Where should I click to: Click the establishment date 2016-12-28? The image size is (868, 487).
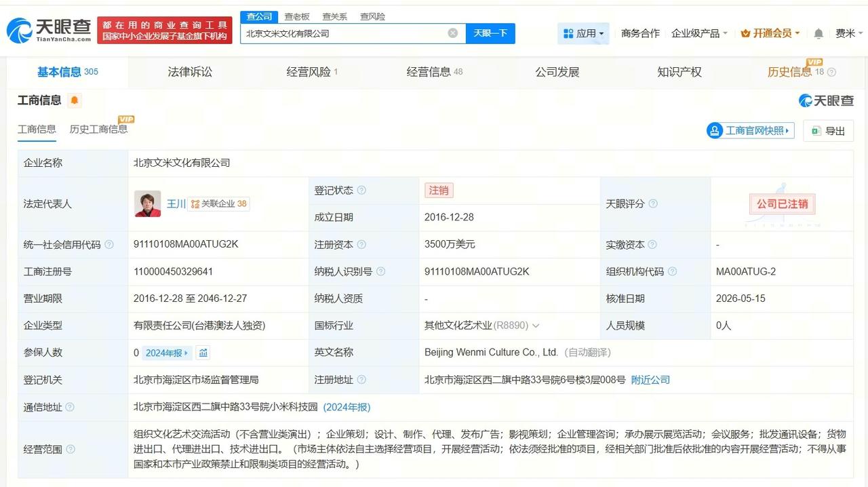449,217
